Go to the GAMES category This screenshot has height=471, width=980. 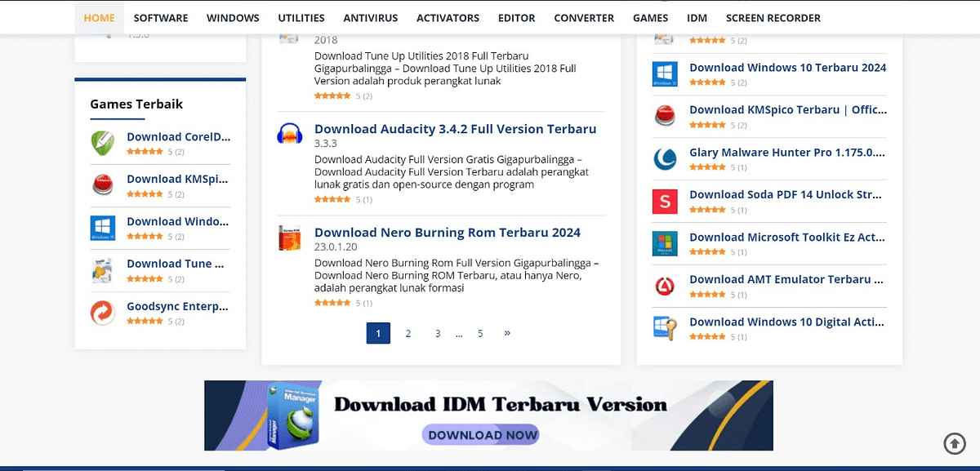pyautogui.click(x=651, y=18)
